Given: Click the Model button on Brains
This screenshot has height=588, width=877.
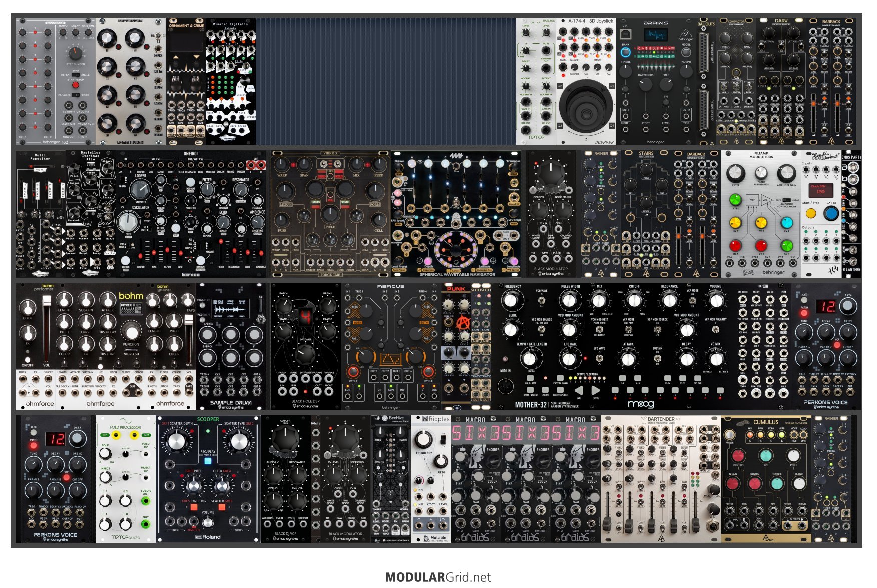Looking at the screenshot, I should tap(686, 52).
